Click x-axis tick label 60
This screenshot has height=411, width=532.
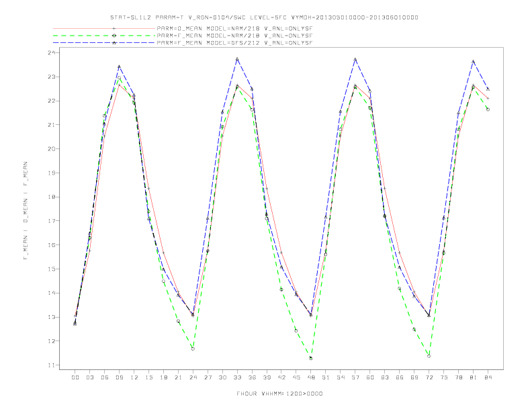[x=370, y=377]
